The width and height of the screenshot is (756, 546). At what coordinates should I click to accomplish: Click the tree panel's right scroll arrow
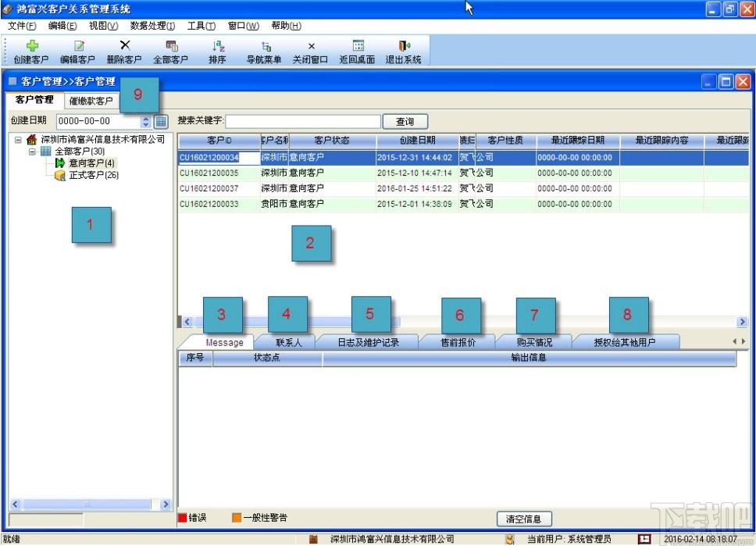click(x=166, y=505)
